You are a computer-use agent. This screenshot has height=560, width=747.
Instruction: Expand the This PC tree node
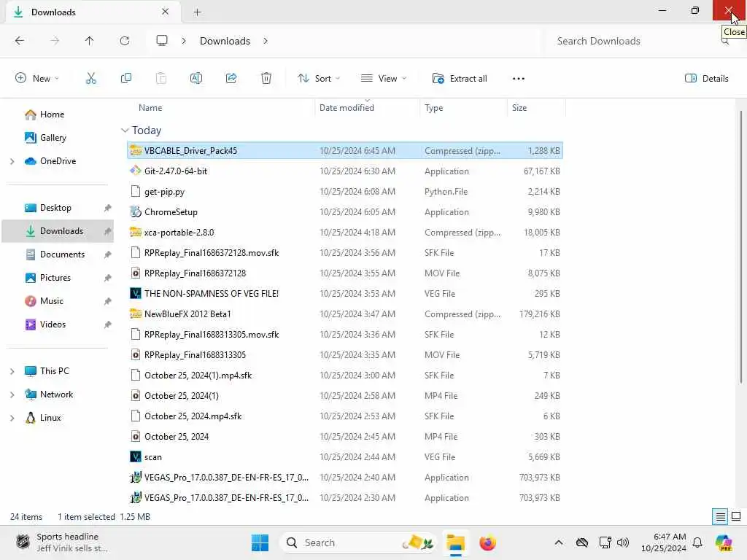pyautogui.click(x=12, y=371)
